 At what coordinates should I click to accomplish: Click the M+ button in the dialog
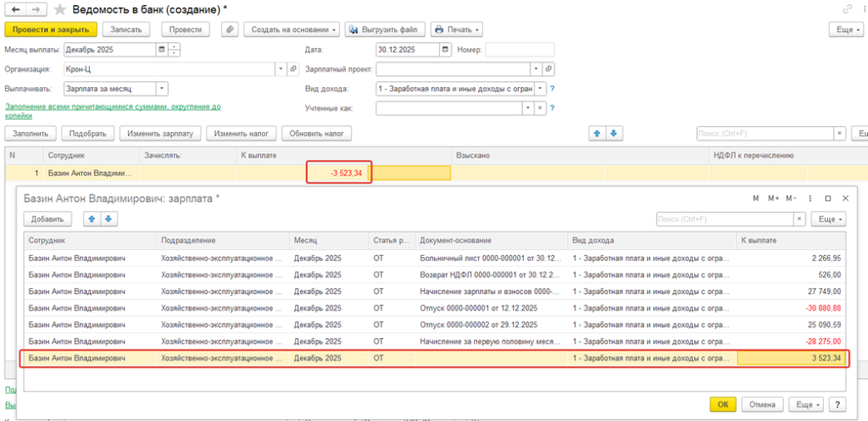pyautogui.click(x=773, y=198)
